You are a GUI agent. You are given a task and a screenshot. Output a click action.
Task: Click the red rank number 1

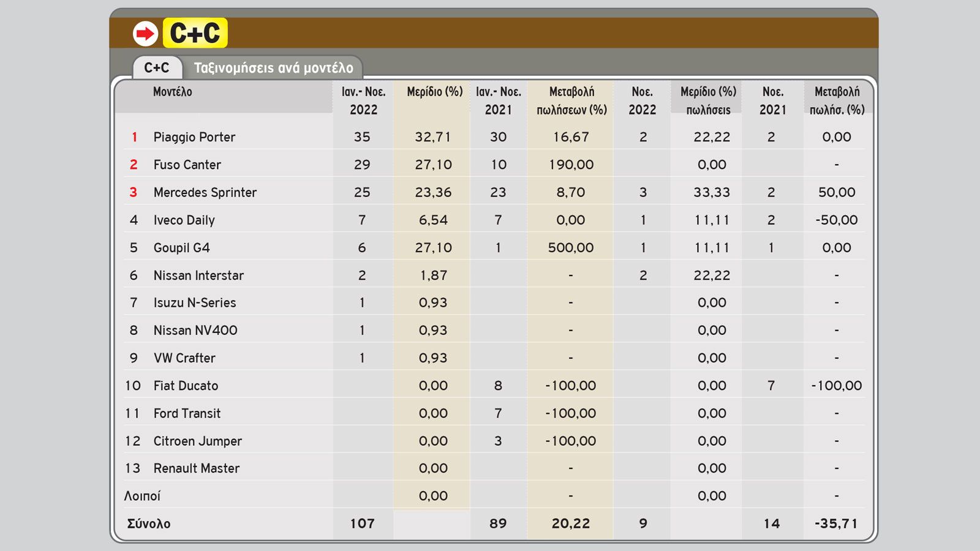(x=134, y=137)
